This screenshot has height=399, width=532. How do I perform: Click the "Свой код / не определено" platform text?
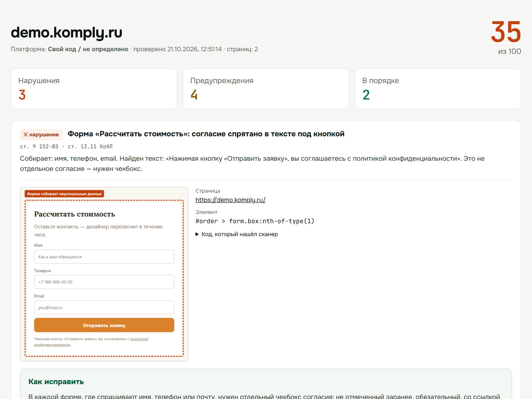(x=88, y=49)
